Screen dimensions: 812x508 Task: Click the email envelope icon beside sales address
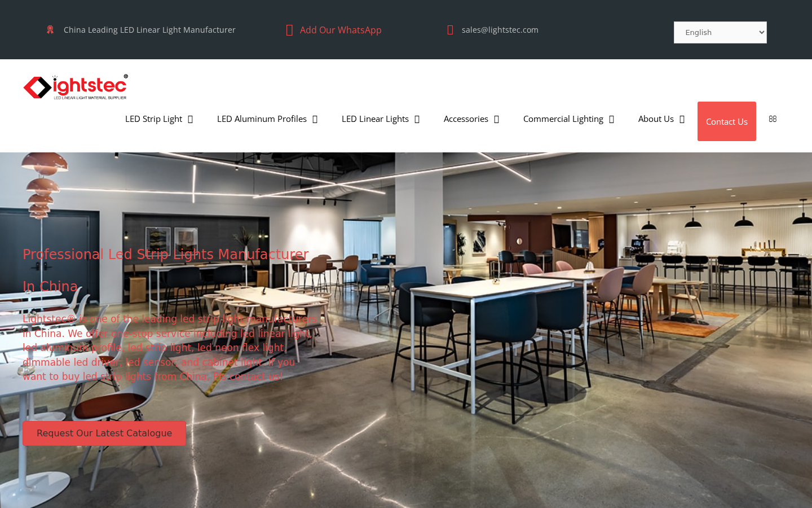click(450, 30)
